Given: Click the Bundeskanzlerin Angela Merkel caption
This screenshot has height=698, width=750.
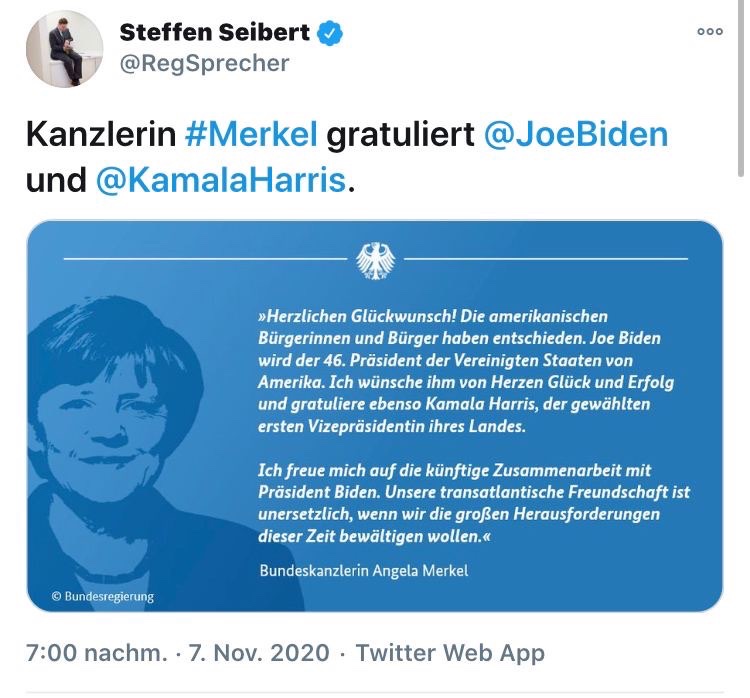Looking at the screenshot, I should pyautogui.click(x=363, y=571).
